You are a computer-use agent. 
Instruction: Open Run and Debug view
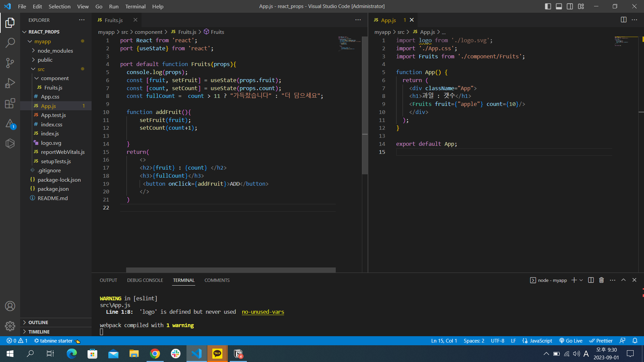[x=10, y=83]
